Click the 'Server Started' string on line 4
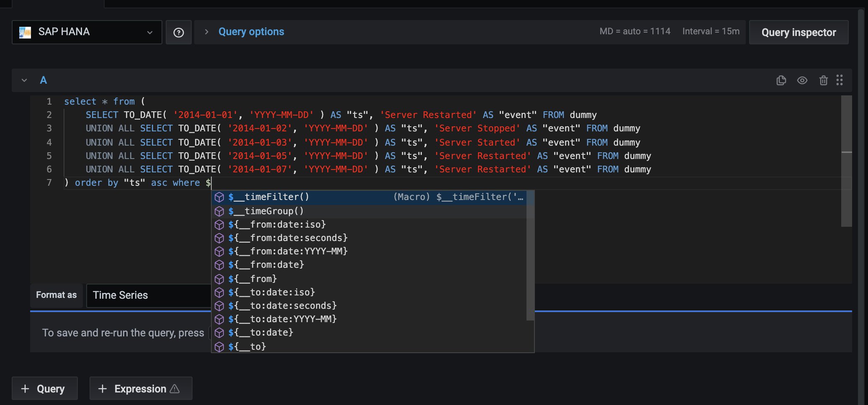 pyautogui.click(x=477, y=142)
